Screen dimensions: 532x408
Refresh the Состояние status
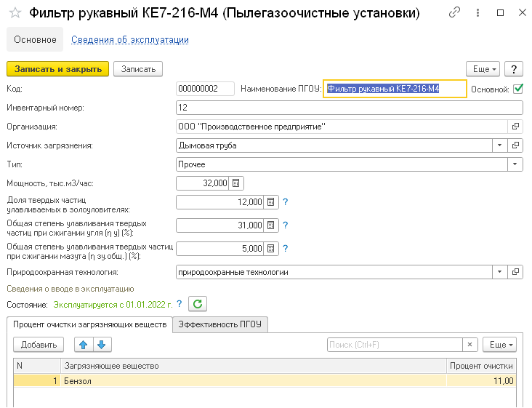click(198, 303)
